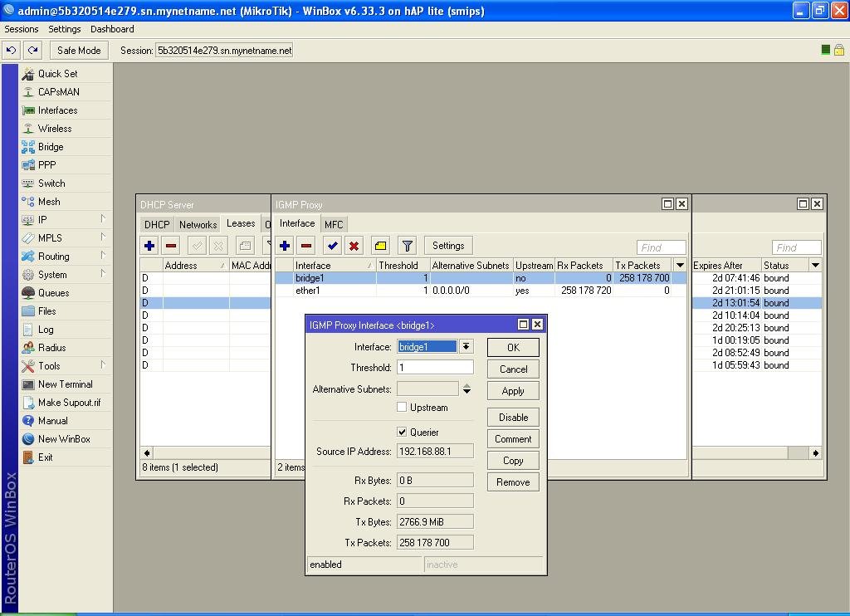Click the red minus remove icon in IGMP Proxy
The height and width of the screenshot is (616, 850).
coord(306,246)
